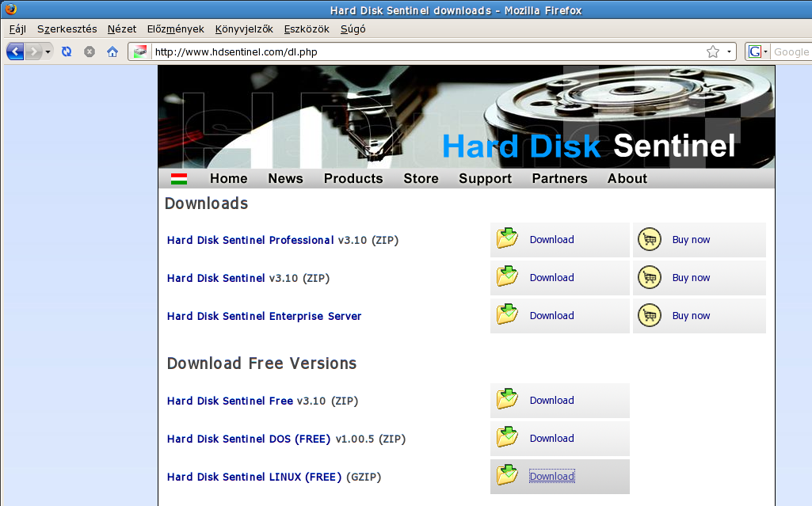Viewport: 812px width, 506px height.
Task: Click the shopping cart icon for Professional
Action: coord(650,239)
